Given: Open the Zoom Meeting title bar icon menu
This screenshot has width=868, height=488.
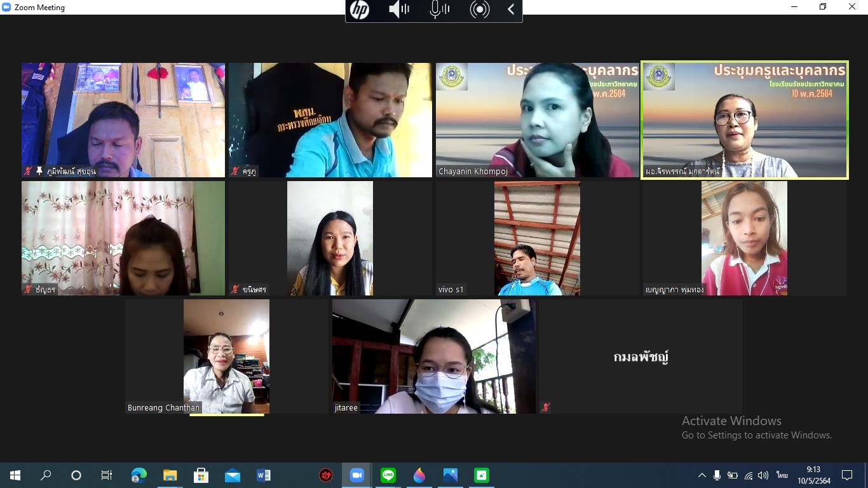Looking at the screenshot, I should (x=6, y=8).
